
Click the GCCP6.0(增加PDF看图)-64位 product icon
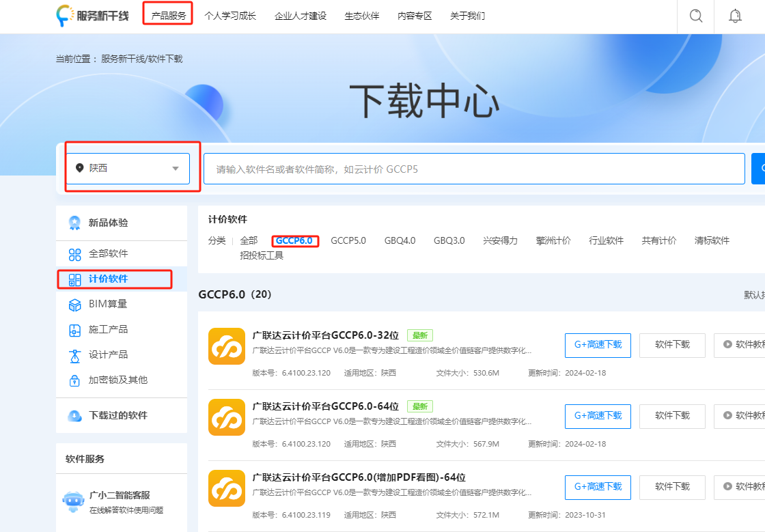point(226,488)
